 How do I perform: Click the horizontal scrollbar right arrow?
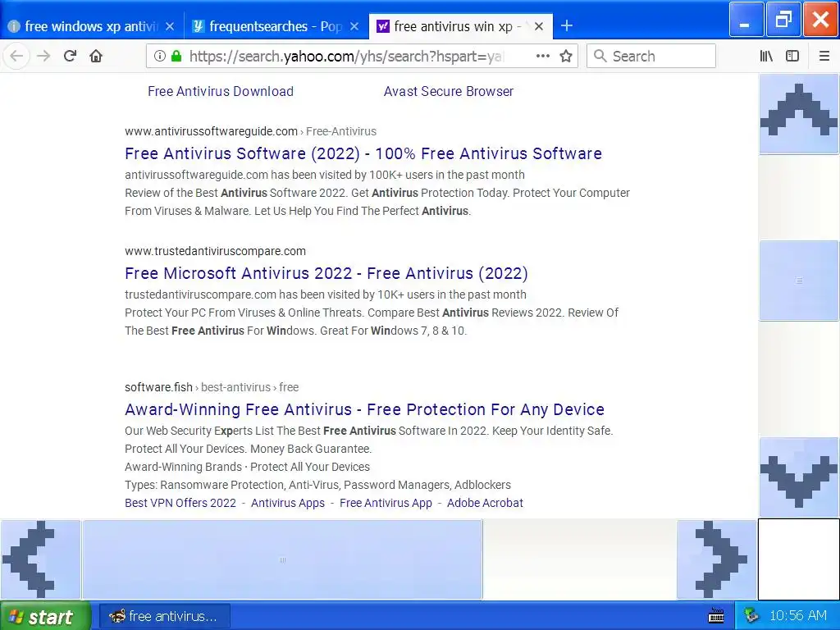[x=717, y=559]
